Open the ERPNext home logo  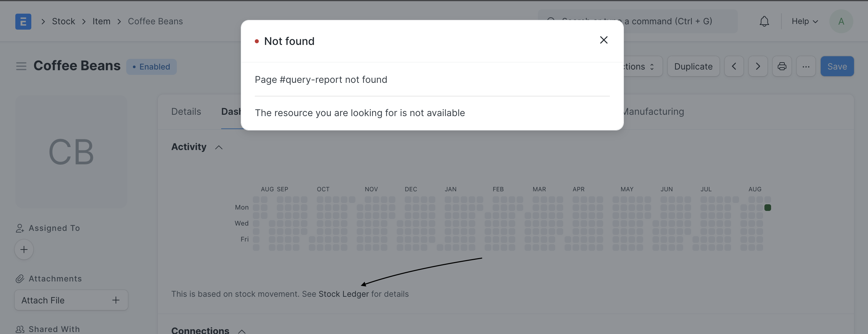click(23, 21)
